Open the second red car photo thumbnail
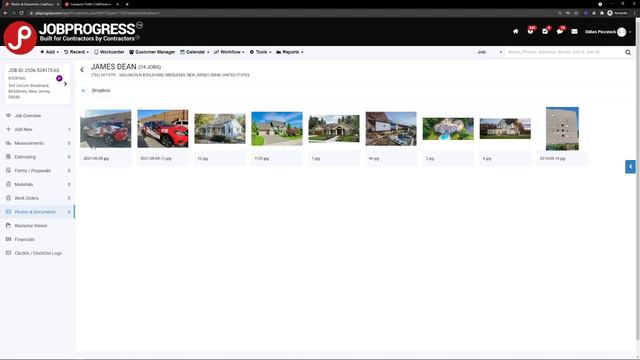This screenshot has width=640, height=360. [163, 129]
